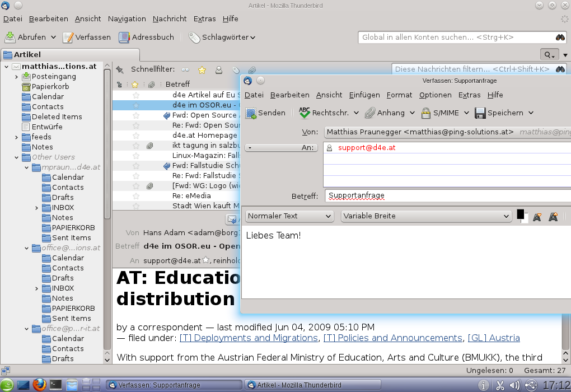The height and width of the screenshot is (392, 571).
Task: Open the '[GL] Austria' link
Action: pos(494,338)
